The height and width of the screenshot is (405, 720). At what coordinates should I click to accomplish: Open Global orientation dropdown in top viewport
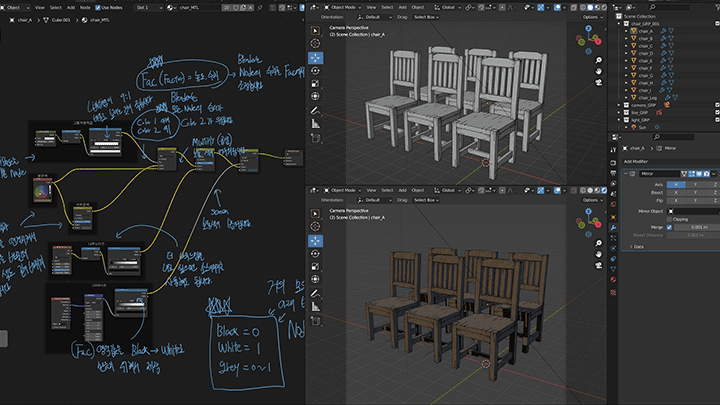click(x=448, y=7)
